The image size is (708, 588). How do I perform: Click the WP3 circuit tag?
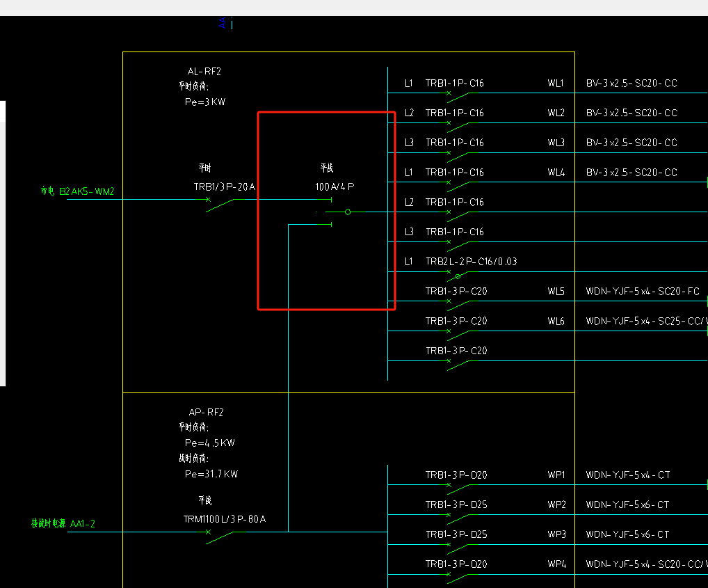point(556,534)
